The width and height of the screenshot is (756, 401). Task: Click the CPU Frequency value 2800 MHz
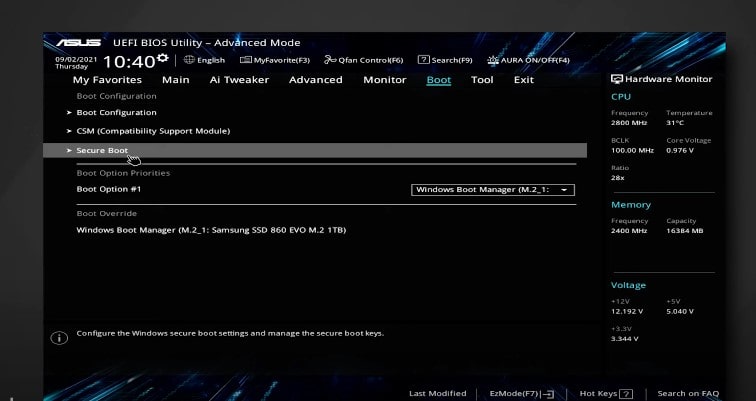(x=629, y=123)
